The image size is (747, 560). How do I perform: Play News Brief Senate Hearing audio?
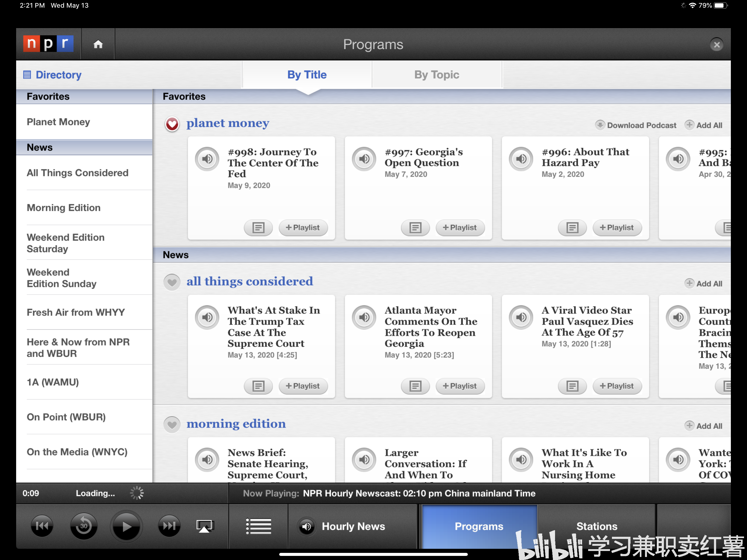click(207, 460)
